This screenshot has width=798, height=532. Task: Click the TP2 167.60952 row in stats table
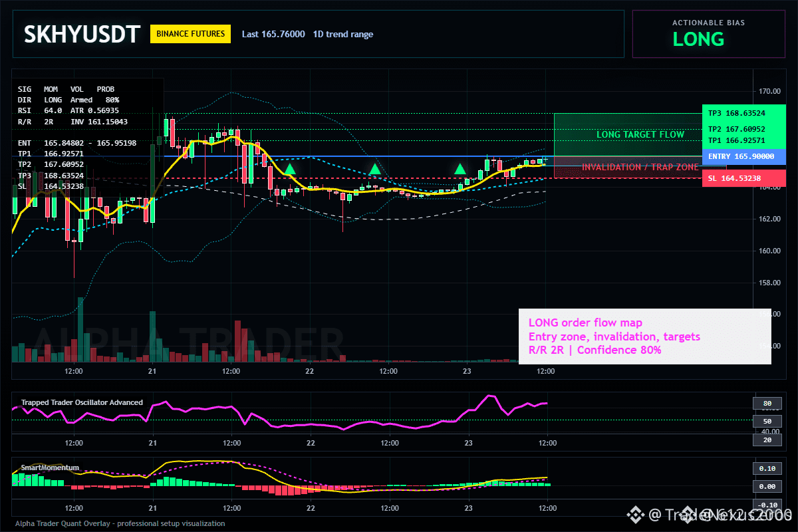[51, 164]
